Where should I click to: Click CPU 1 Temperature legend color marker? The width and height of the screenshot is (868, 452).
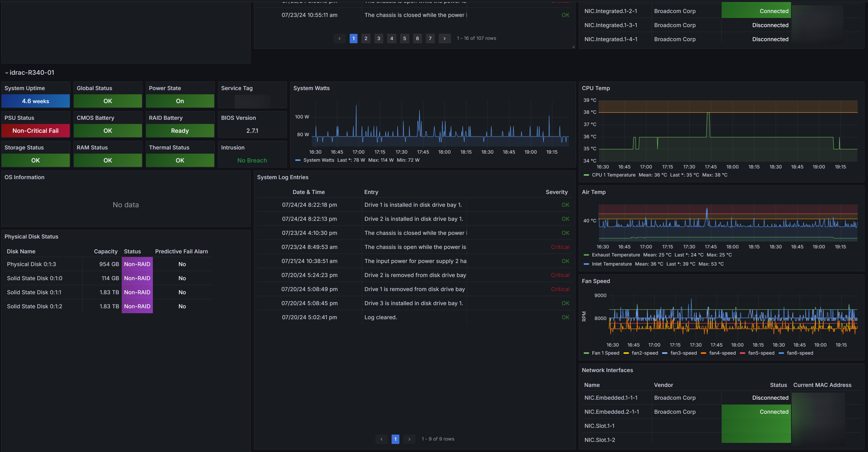click(x=586, y=175)
